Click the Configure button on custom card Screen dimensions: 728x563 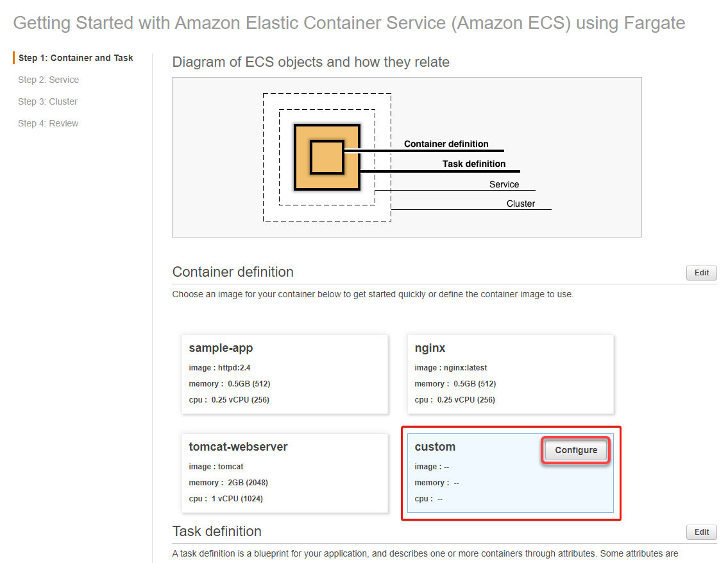[x=576, y=450]
